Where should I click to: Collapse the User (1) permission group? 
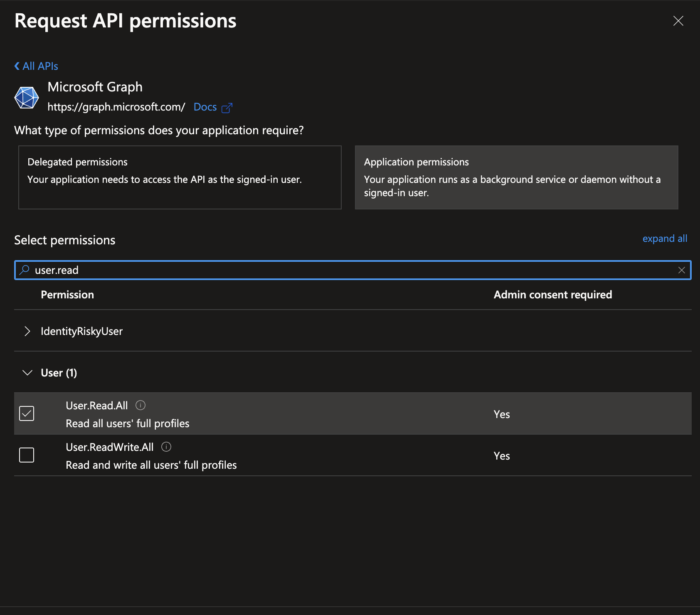[27, 372]
